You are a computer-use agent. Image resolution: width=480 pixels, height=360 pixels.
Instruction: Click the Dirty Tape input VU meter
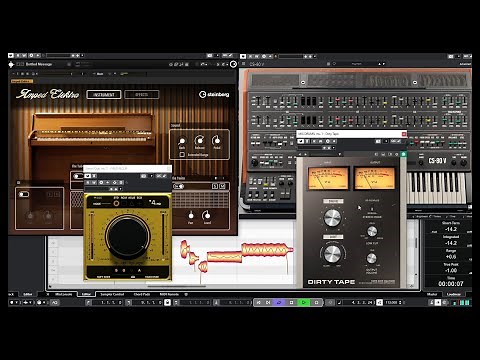pos(328,178)
